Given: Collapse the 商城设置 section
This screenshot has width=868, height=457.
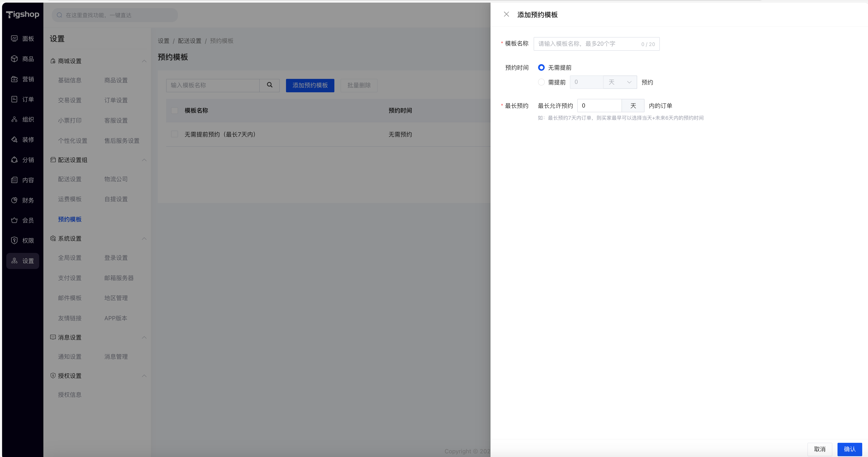Looking at the screenshot, I should 144,61.
